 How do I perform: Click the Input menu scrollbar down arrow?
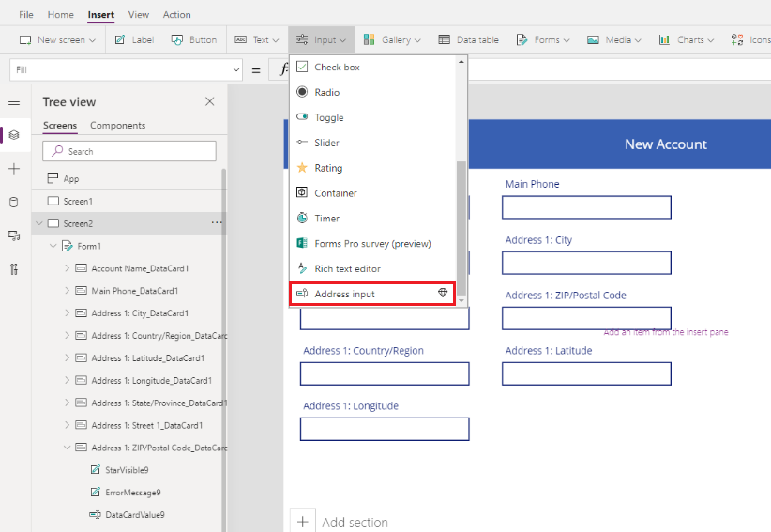461,300
